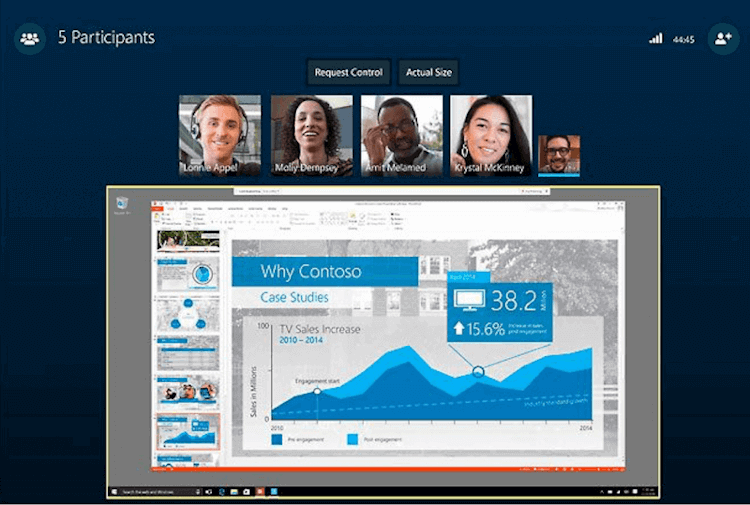
Task: Click the taskbar search box in shared screen
Action: pyautogui.click(x=161, y=492)
